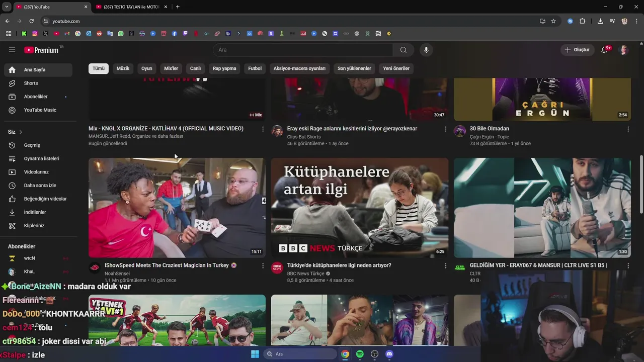The height and width of the screenshot is (362, 644).
Task: Select the Tümü filter chip
Action: pos(99,68)
